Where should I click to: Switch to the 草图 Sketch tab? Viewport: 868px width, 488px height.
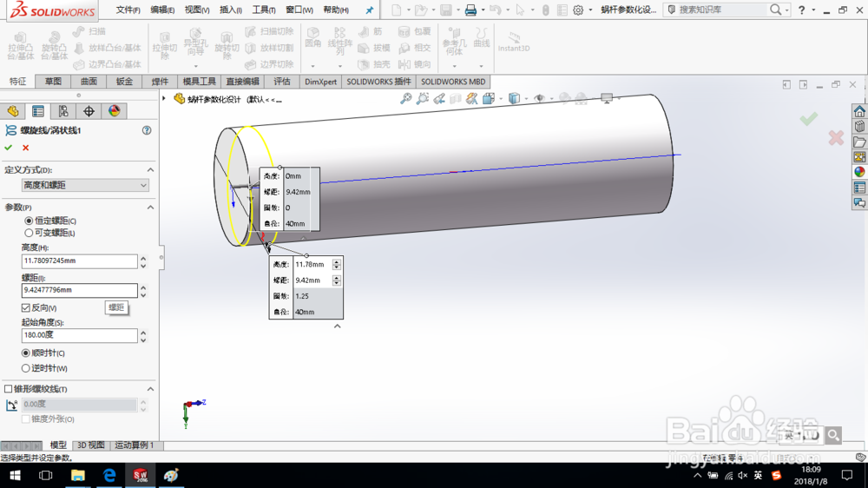coord(53,82)
